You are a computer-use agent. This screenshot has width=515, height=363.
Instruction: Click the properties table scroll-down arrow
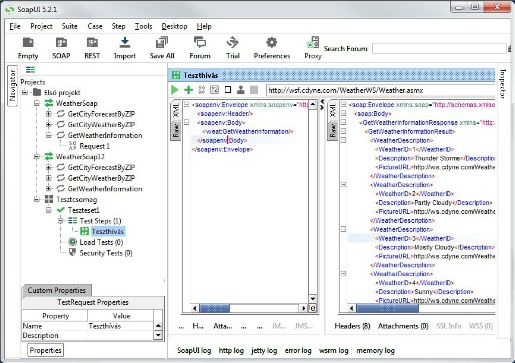pos(158,335)
